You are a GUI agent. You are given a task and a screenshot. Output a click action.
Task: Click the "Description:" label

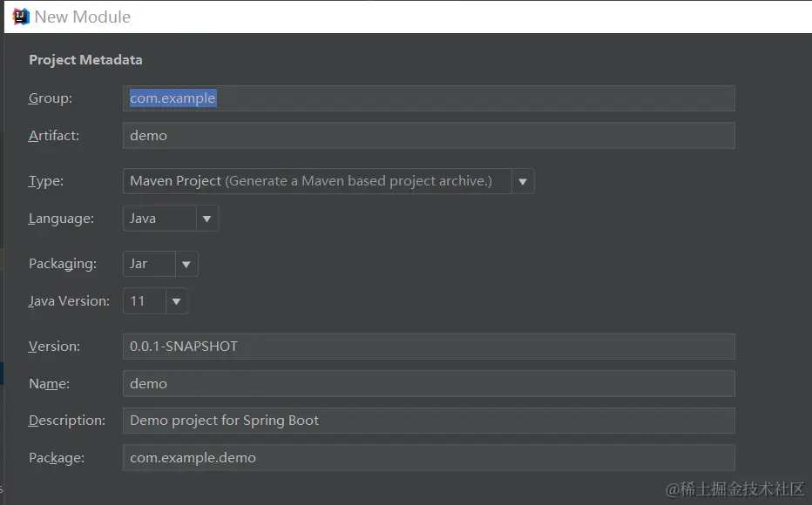click(x=67, y=421)
